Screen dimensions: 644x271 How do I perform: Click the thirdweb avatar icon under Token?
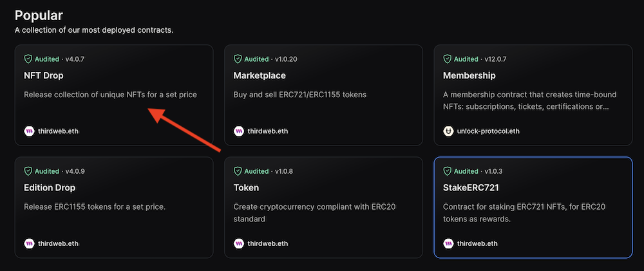(x=239, y=244)
